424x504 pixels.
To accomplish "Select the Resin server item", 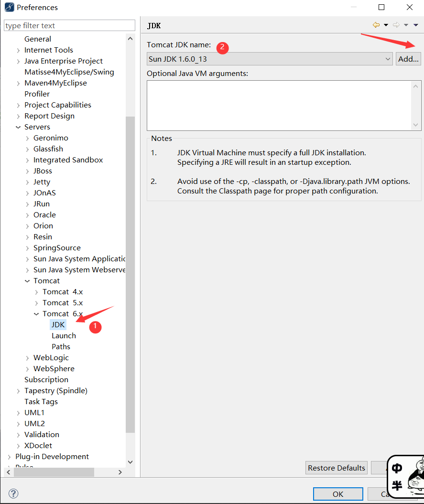I will (x=43, y=237).
